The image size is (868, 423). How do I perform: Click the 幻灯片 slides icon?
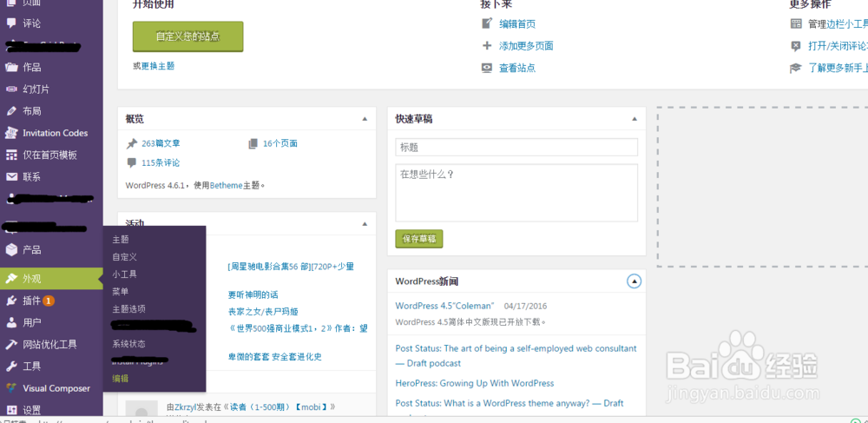tap(11, 89)
